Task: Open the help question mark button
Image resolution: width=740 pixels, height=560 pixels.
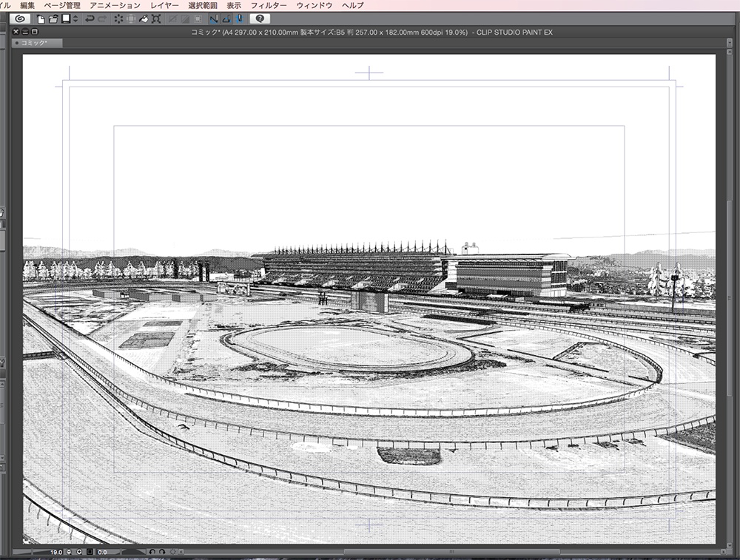Action: click(x=260, y=19)
